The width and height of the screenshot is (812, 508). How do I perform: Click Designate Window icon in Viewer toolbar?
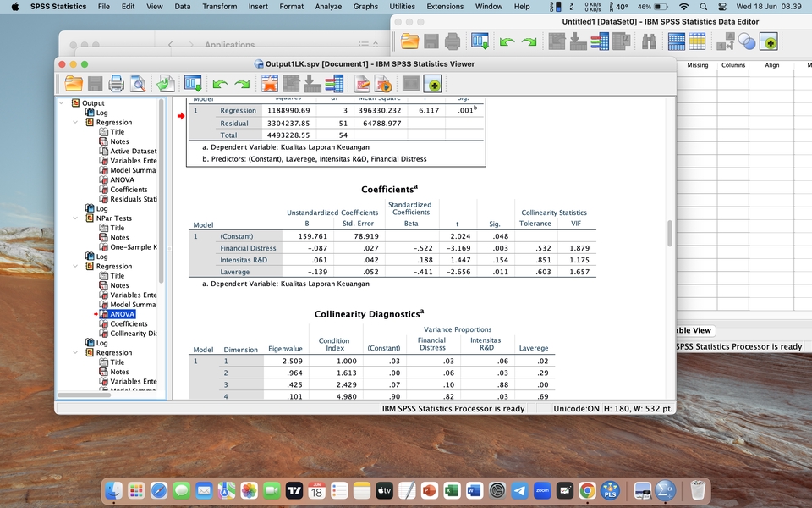click(432, 83)
